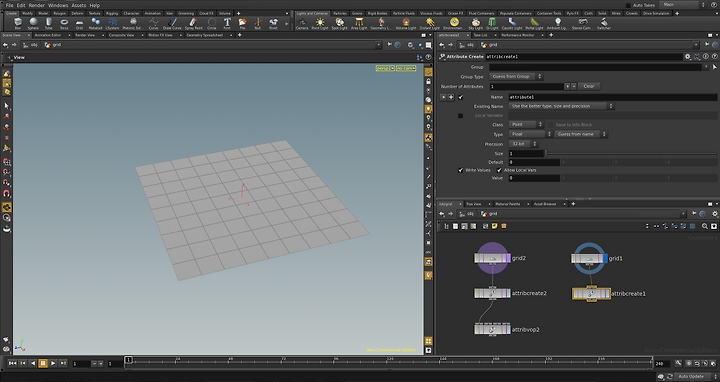Image resolution: width=720 pixels, height=382 pixels.
Task: Toggle the display flag on grid2 node
Action: point(508,258)
